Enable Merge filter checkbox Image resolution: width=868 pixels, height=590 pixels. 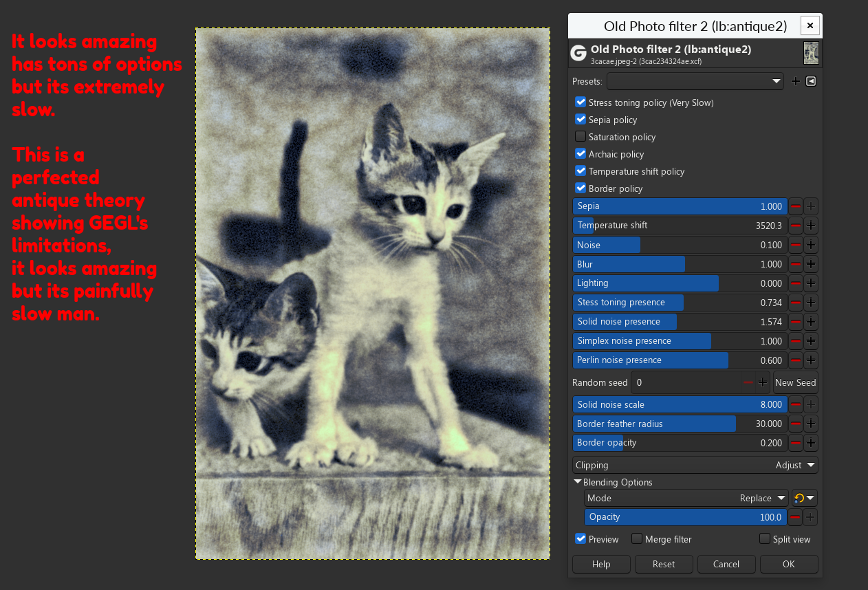[x=637, y=539]
